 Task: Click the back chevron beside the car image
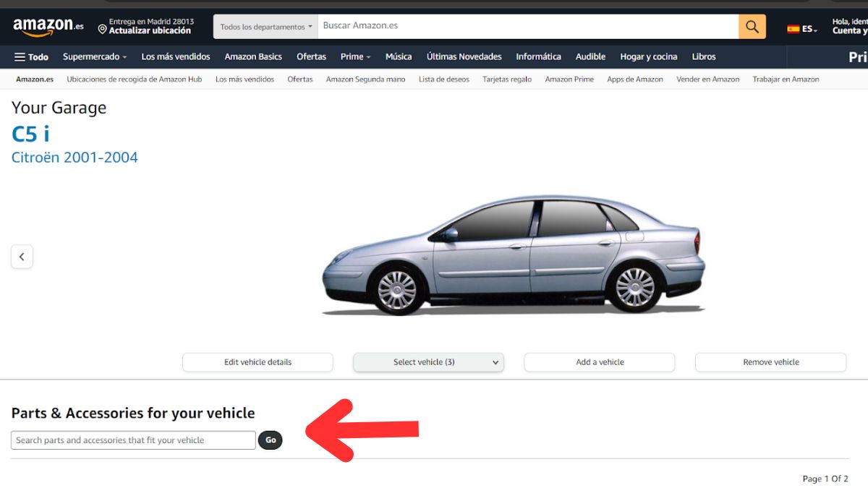click(x=22, y=256)
